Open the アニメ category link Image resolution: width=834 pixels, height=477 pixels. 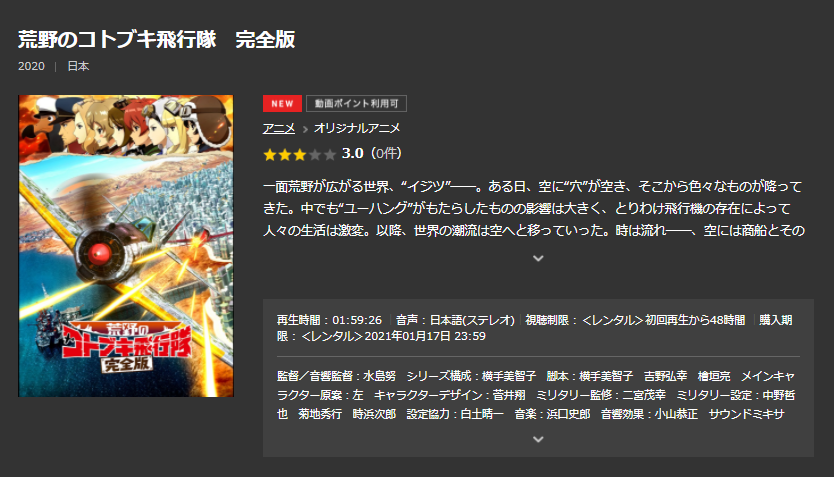[279, 128]
